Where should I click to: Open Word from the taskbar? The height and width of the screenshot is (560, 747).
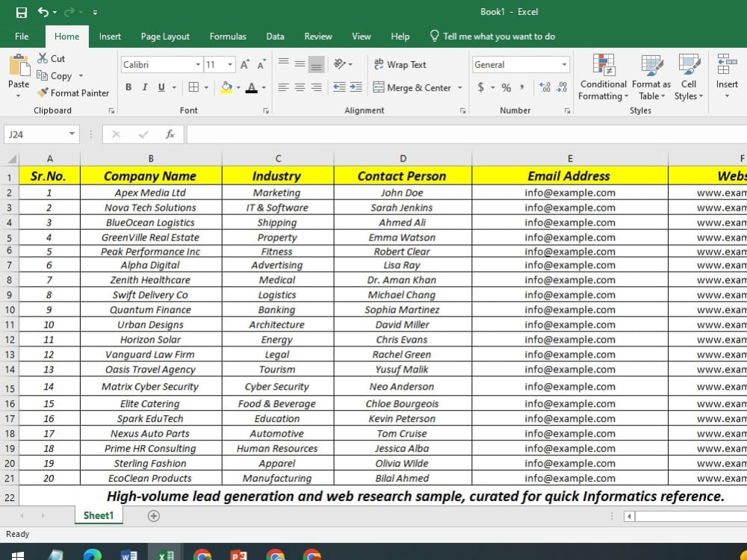[x=128, y=554]
